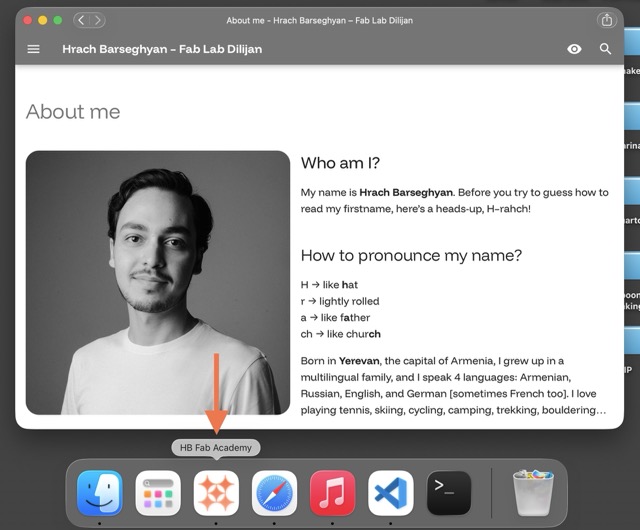
Task: Click the window title About me - Hrach Barseghyan
Action: point(319,20)
